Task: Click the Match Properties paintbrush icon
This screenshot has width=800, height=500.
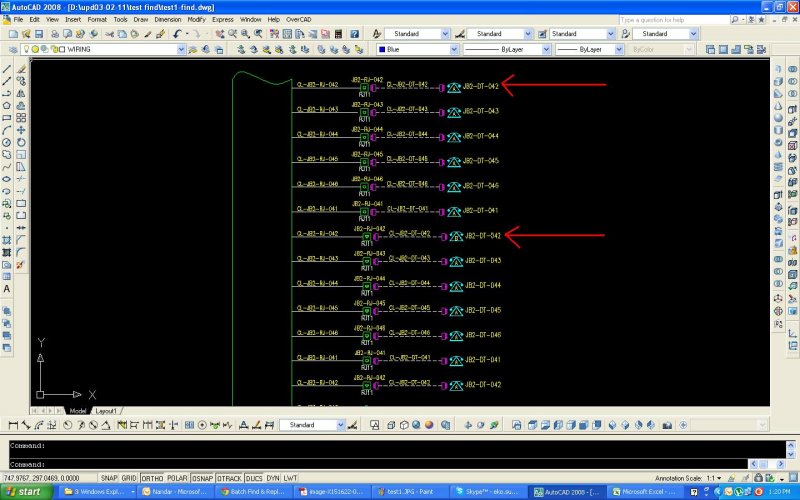Action: (159, 34)
